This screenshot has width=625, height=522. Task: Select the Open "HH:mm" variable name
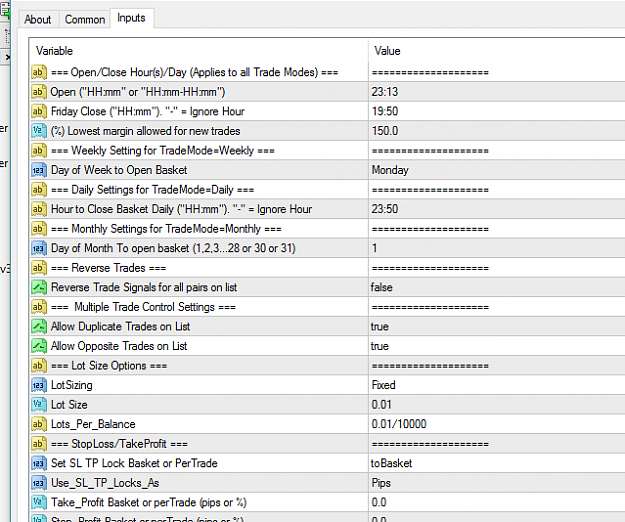(x=138, y=92)
